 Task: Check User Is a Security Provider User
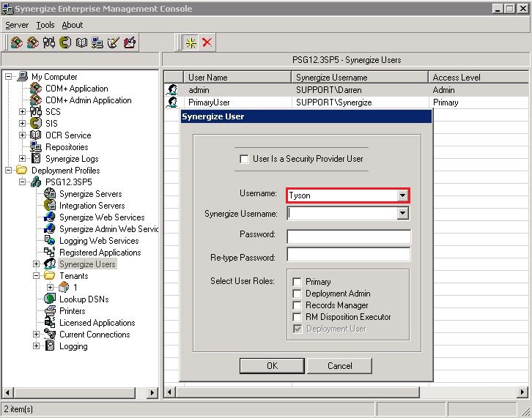244,159
